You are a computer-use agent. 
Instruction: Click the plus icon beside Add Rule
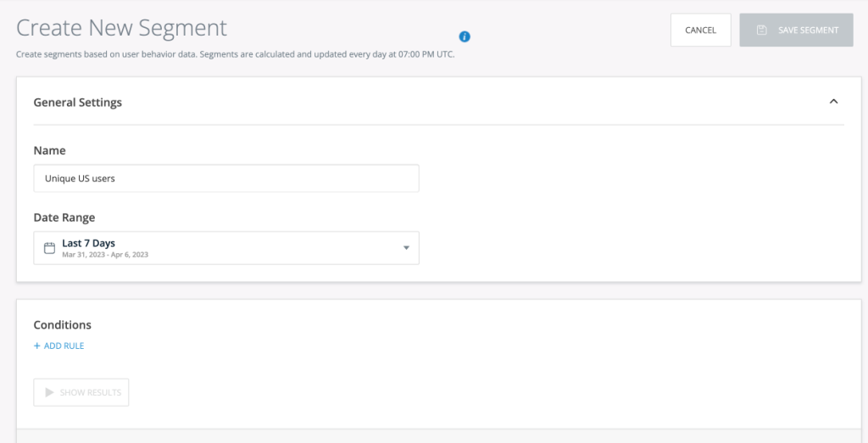37,346
